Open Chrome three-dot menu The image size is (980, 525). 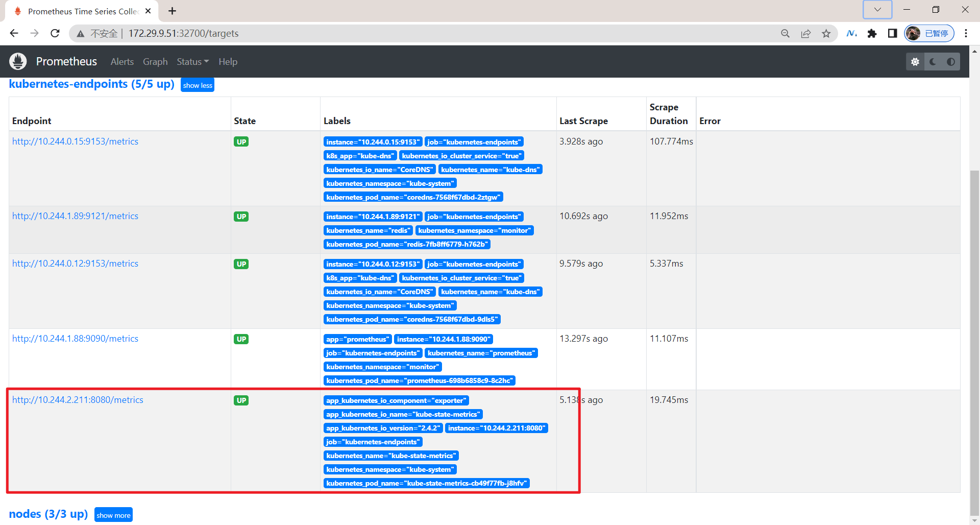click(x=966, y=33)
